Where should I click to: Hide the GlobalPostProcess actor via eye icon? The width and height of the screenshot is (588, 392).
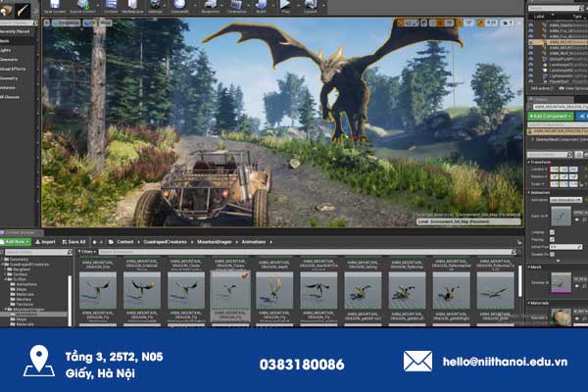(531, 59)
